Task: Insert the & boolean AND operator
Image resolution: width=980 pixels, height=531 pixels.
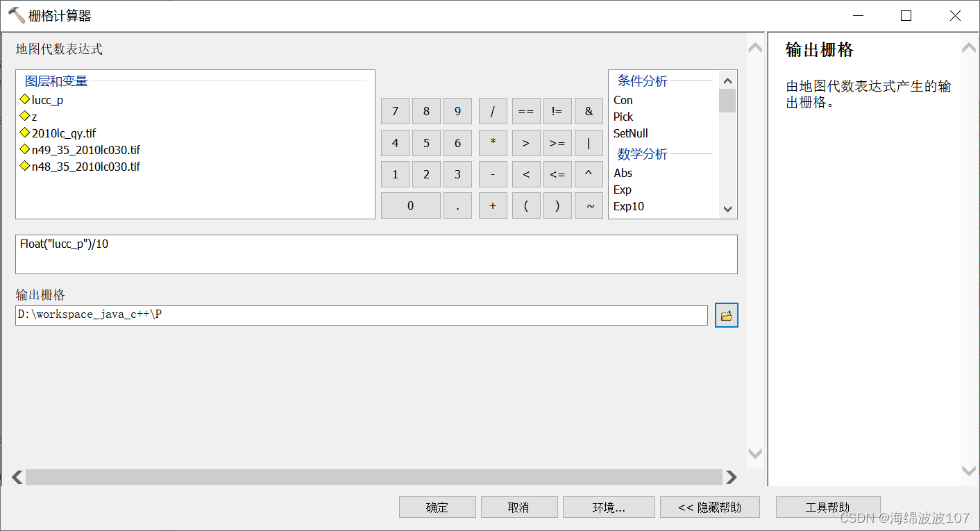Action: pyautogui.click(x=589, y=111)
